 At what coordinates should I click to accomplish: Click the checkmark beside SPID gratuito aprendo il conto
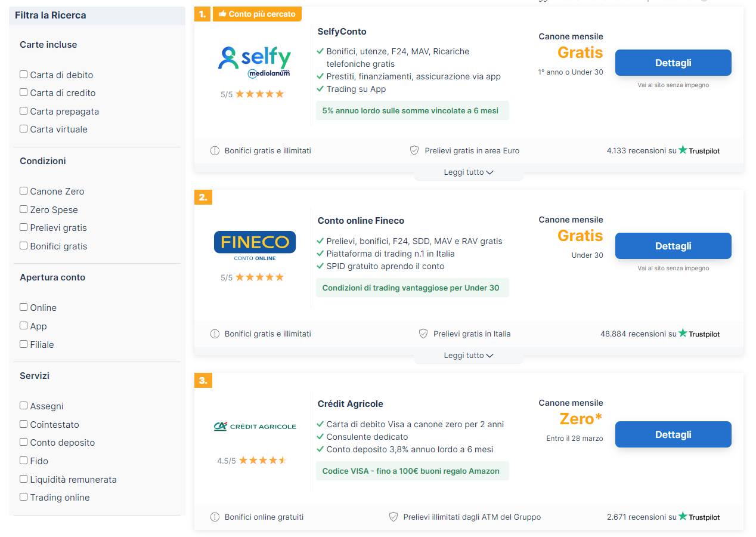320,266
